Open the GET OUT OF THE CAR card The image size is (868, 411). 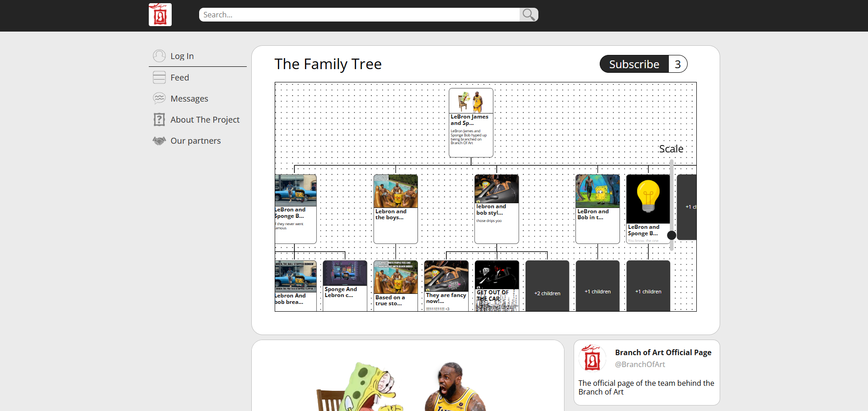pos(497,286)
